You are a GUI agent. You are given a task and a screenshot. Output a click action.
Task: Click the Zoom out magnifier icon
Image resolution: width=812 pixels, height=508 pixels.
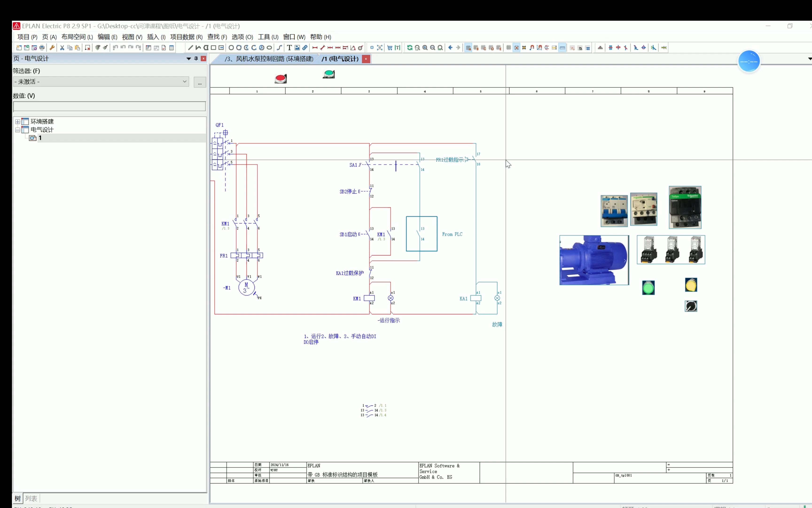tap(433, 48)
